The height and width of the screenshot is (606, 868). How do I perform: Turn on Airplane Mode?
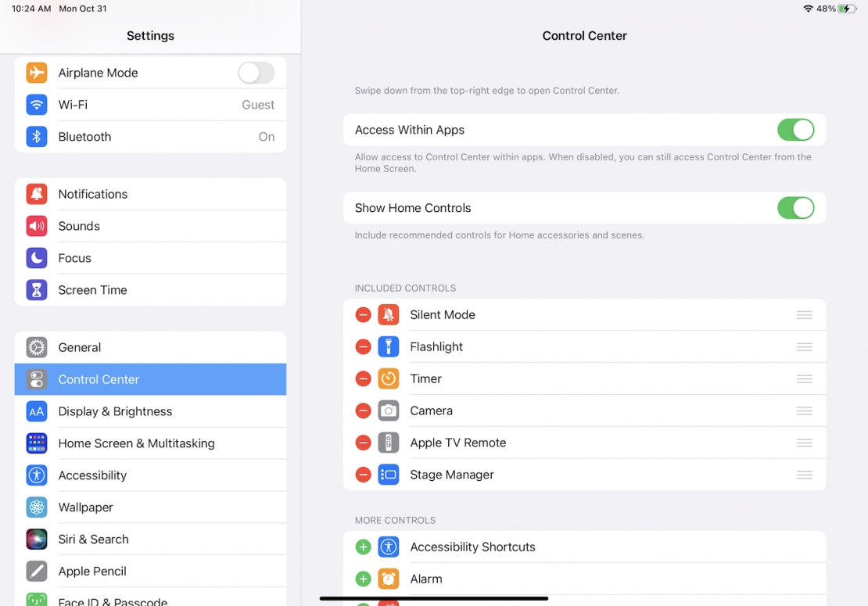pyautogui.click(x=256, y=72)
